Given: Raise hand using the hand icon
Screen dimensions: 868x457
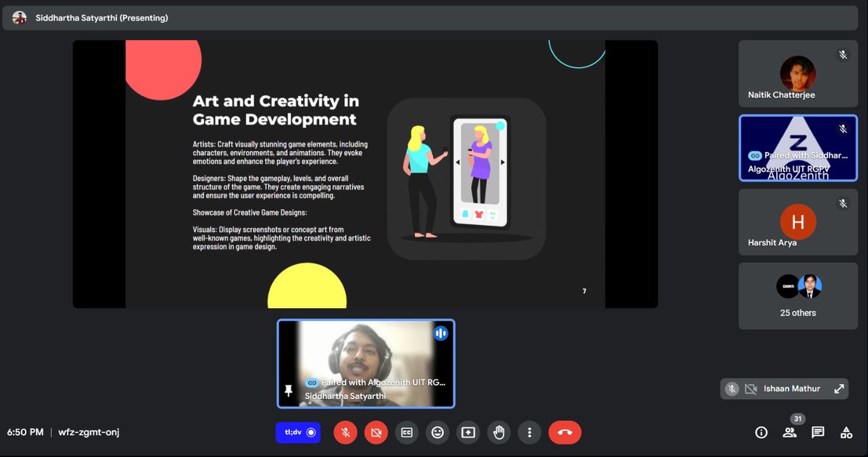Looking at the screenshot, I should (x=498, y=432).
